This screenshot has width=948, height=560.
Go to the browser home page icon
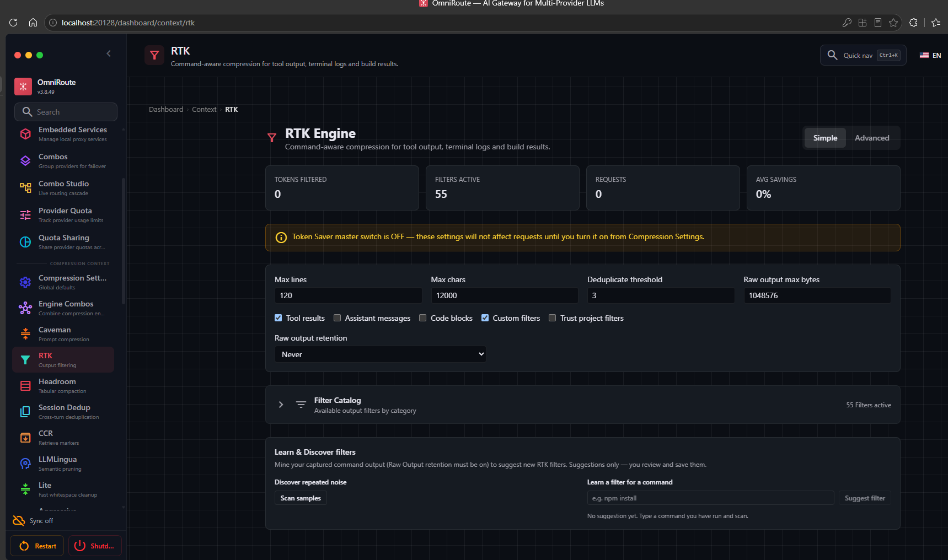point(33,23)
